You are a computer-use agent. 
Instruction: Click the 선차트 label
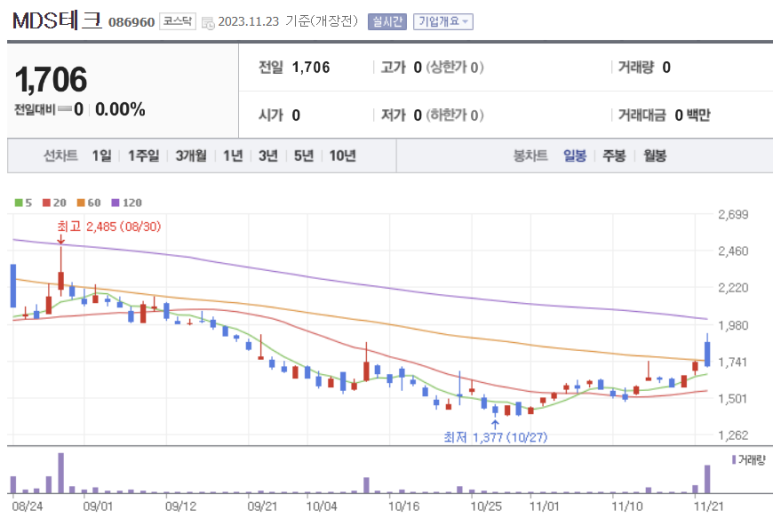click(61, 156)
